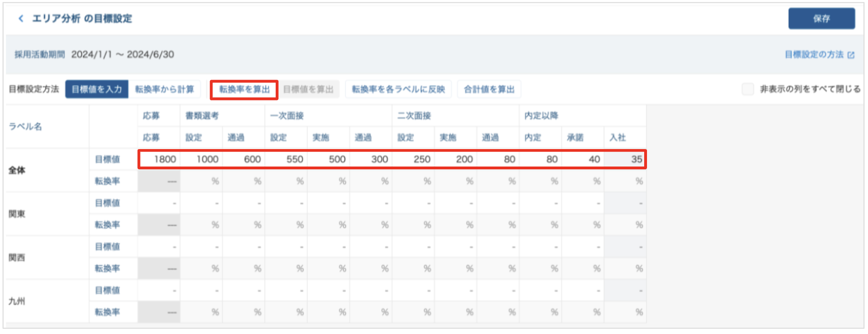The image size is (868, 334).
Task: Click the 全体 応募 target field showing 1800
Action: (159, 159)
